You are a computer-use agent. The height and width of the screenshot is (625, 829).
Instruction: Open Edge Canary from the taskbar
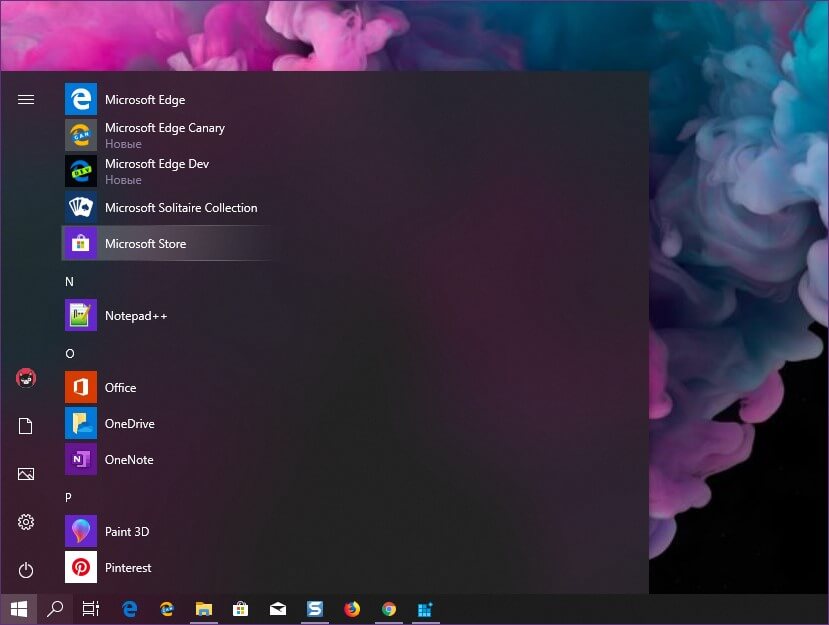(x=167, y=609)
